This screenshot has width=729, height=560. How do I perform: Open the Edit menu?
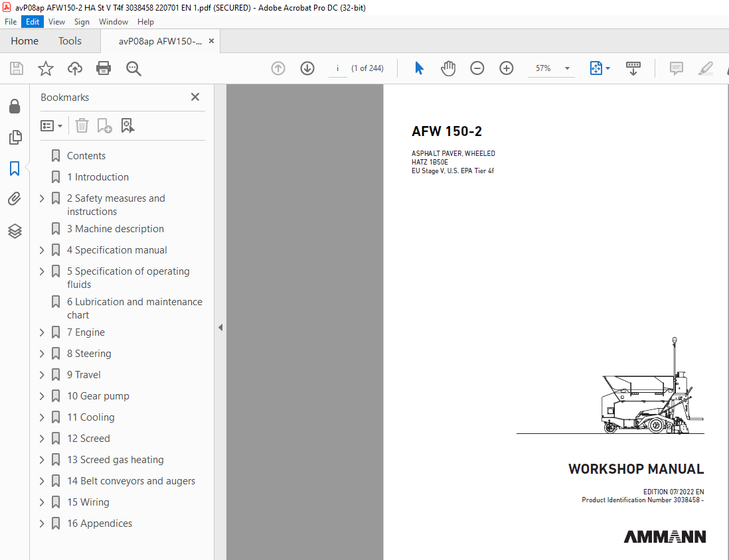[x=33, y=22]
